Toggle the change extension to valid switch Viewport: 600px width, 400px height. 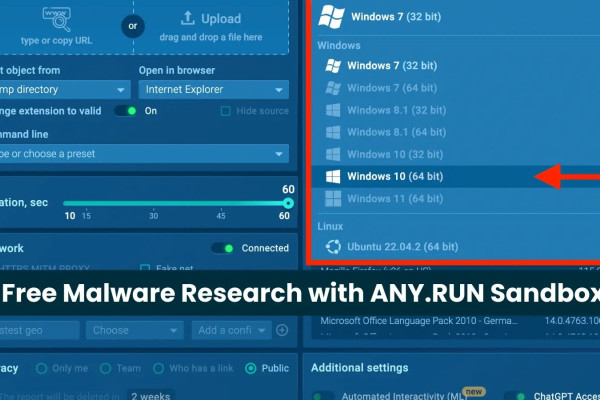[x=126, y=111]
